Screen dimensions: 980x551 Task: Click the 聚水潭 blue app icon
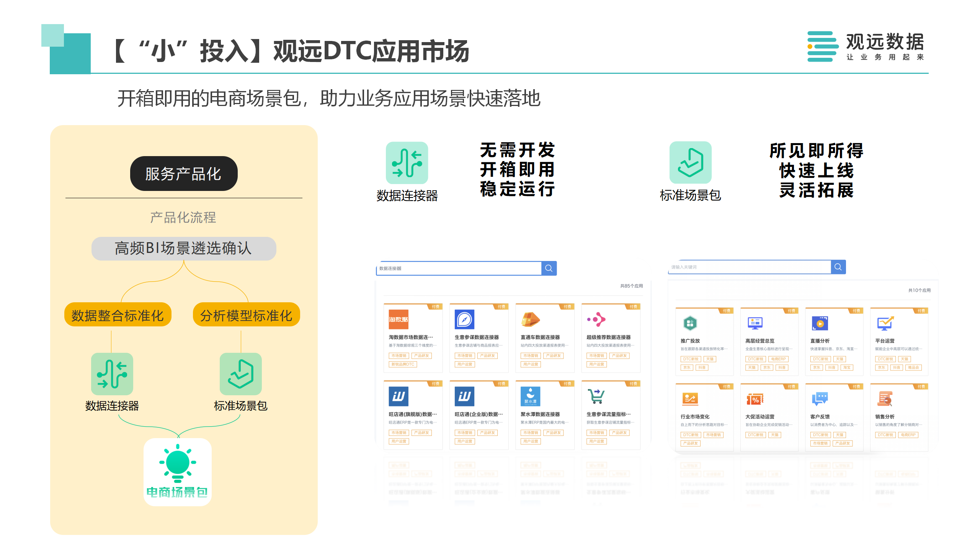tap(530, 396)
